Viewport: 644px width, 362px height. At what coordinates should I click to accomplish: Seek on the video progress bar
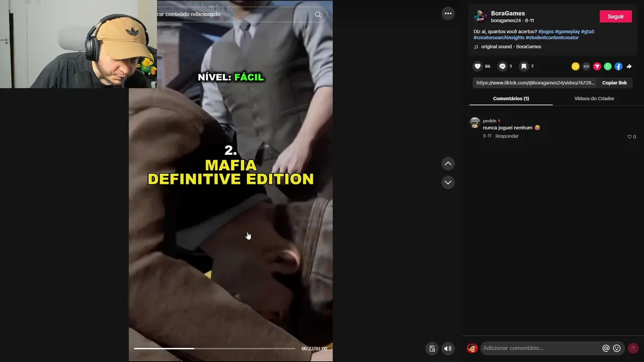pos(214,348)
